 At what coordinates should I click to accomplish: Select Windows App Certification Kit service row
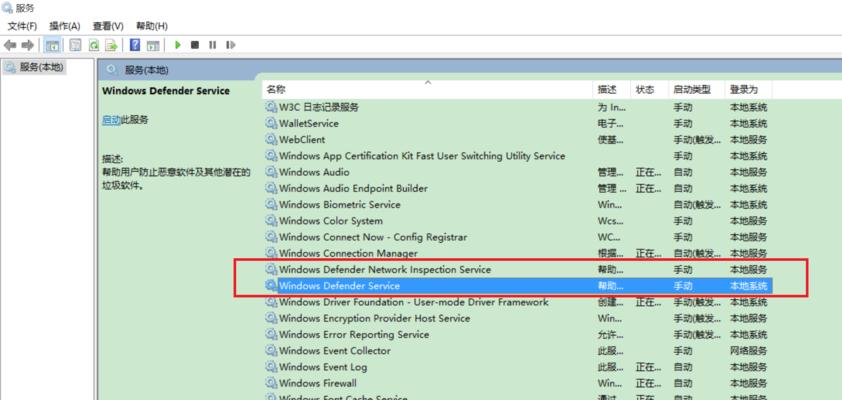(x=517, y=156)
